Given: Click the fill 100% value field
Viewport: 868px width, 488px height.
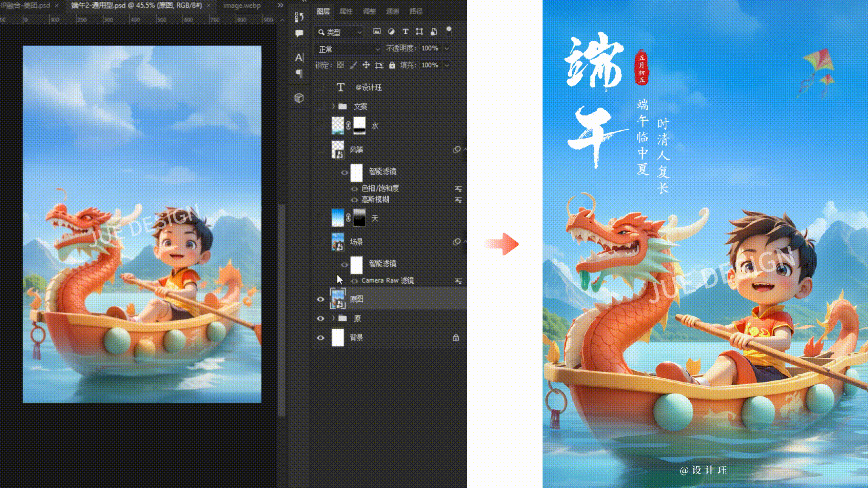Looking at the screenshot, I should point(430,65).
